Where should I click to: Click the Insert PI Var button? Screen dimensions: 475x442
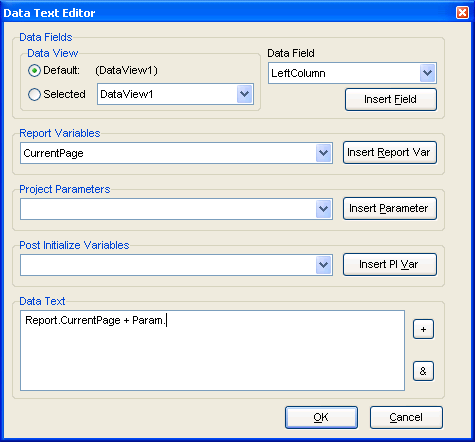pyautogui.click(x=390, y=265)
